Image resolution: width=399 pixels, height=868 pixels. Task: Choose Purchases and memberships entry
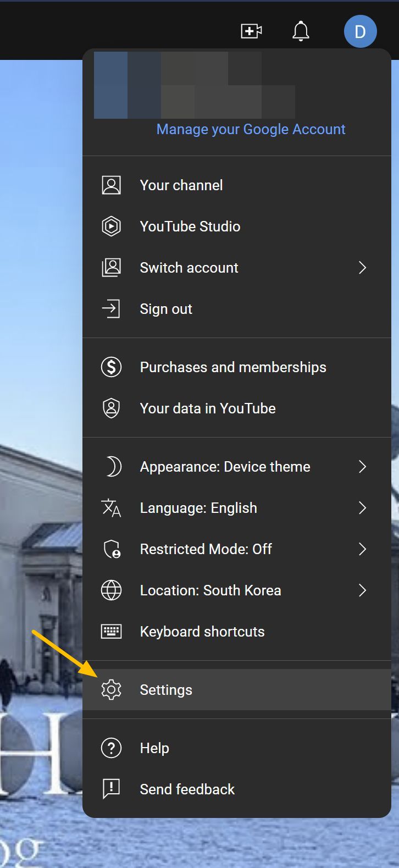(233, 367)
